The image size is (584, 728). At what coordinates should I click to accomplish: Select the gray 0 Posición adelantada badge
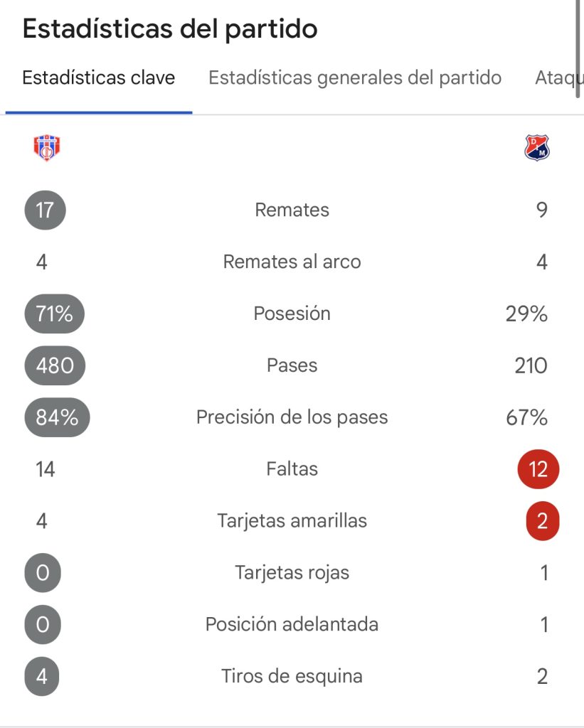[x=43, y=624]
